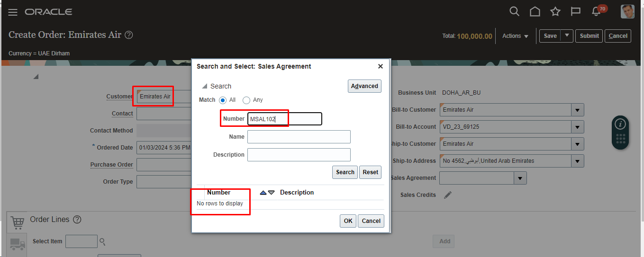Collapse the Search section in dialog

(205, 86)
